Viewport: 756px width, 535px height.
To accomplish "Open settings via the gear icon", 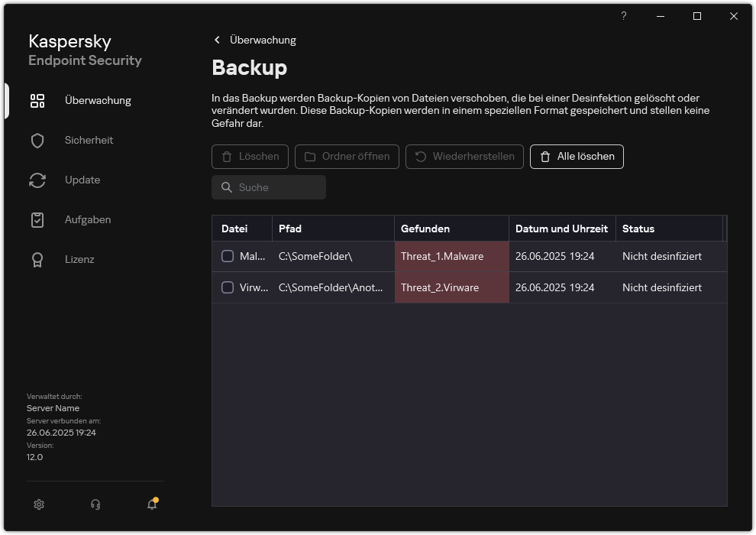I will tap(39, 504).
